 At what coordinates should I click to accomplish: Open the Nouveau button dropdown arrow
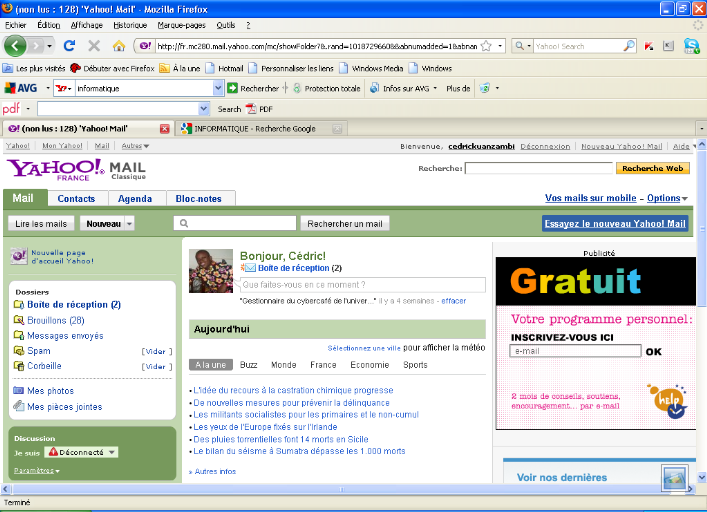129,224
